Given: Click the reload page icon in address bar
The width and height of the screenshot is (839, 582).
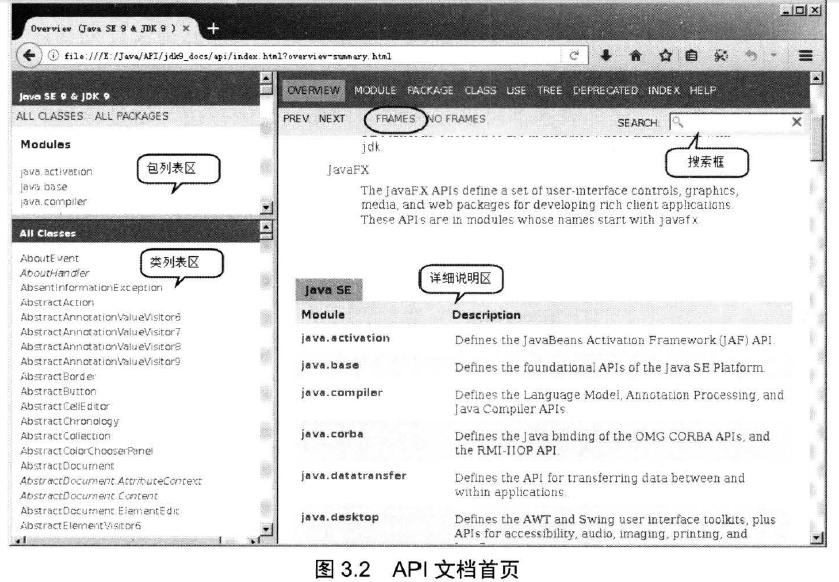Looking at the screenshot, I should click(x=574, y=56).
